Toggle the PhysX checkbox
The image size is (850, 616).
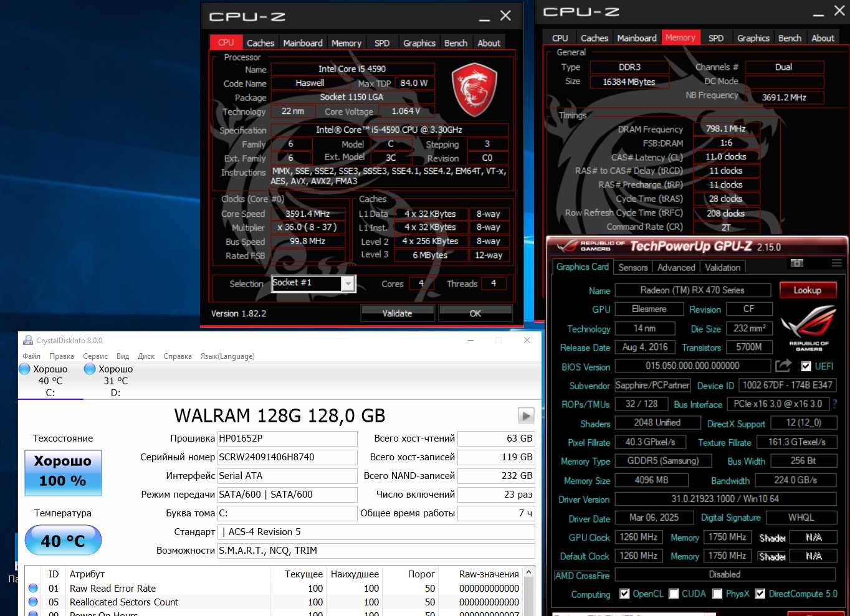[x=717, y=594]
